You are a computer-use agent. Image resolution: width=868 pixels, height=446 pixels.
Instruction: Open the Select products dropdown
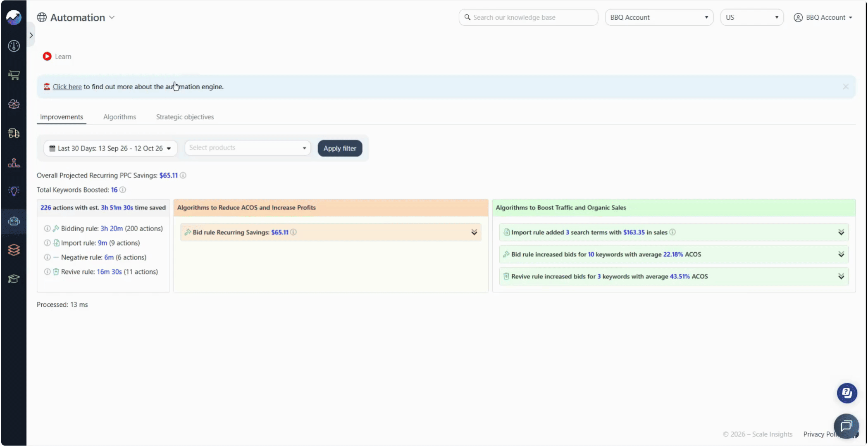pos(248,148)
